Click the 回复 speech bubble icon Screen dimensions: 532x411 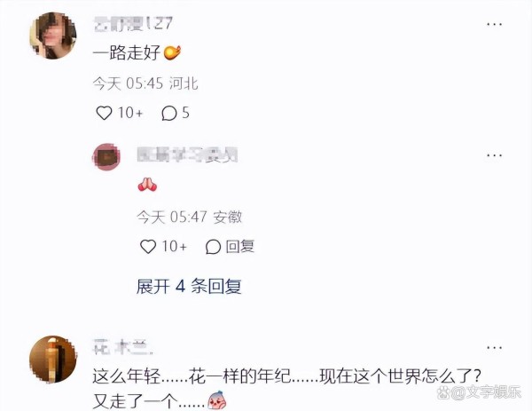[x=213, y=247]
